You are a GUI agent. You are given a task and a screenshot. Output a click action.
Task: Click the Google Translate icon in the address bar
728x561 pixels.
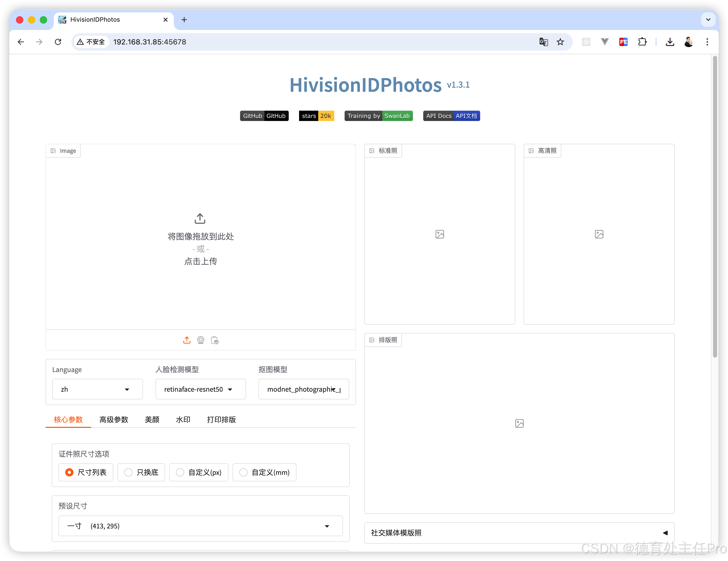543,42
